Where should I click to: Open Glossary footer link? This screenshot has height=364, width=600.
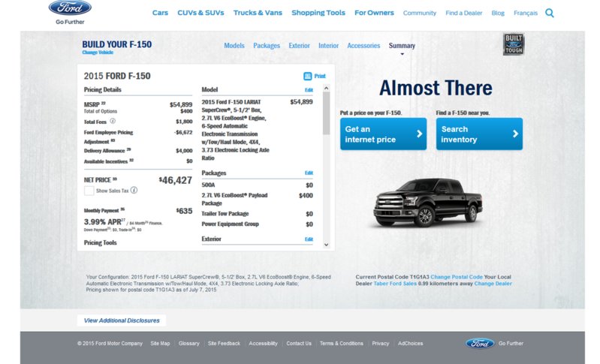[188, 343]
